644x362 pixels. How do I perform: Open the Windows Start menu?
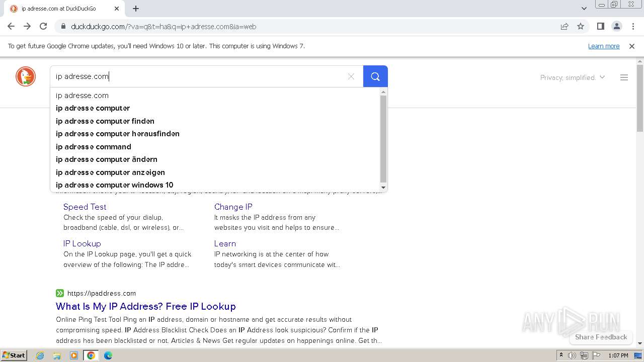tap(14, 355)
